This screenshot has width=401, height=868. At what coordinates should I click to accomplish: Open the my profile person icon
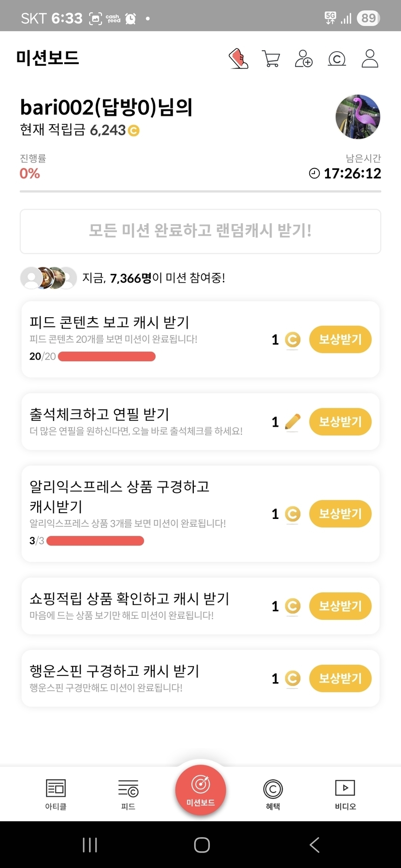370,58
